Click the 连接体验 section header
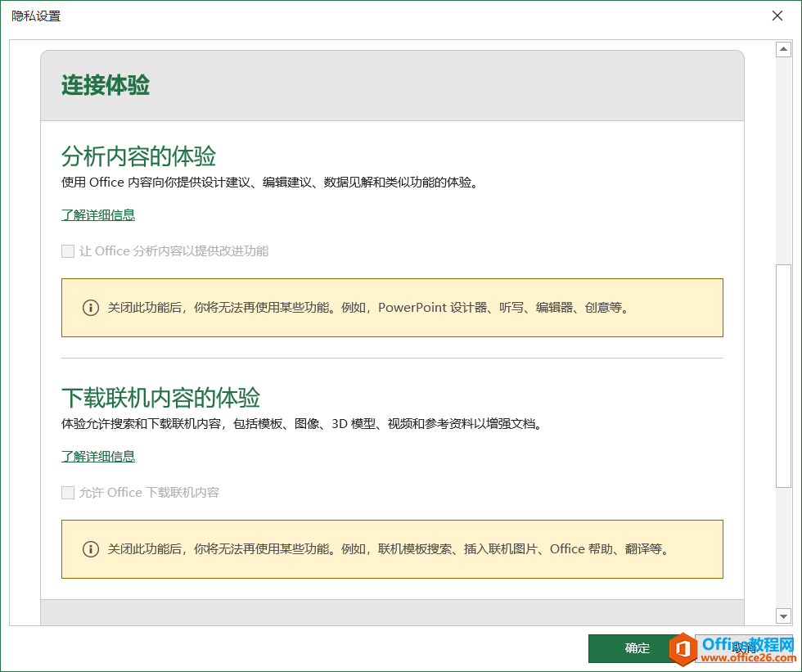This screenshot has width=802, height=672. tap(105, 84)
